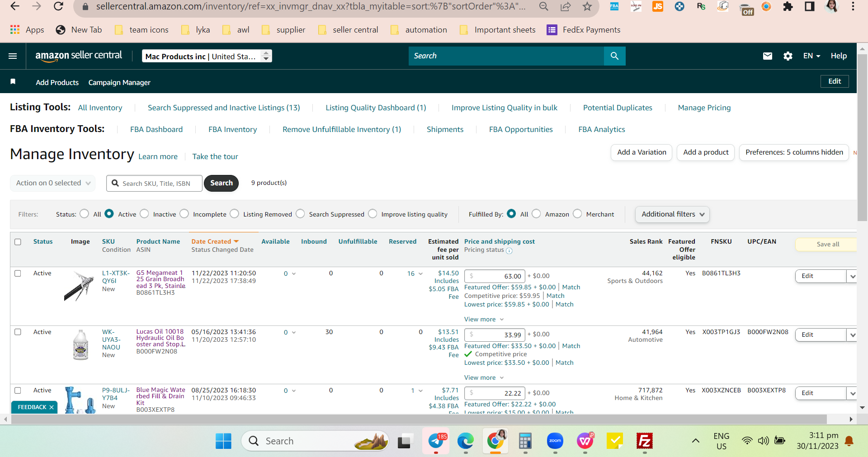Open the browser extensions puzzle icon
The width and height of the screenshot is (868, 457).
[788, 6]
